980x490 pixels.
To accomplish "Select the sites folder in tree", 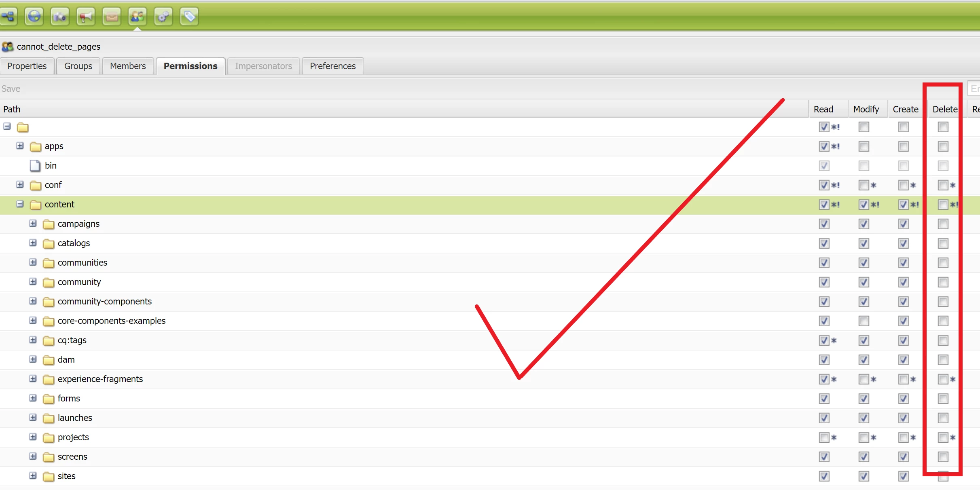I will point(66,476).
